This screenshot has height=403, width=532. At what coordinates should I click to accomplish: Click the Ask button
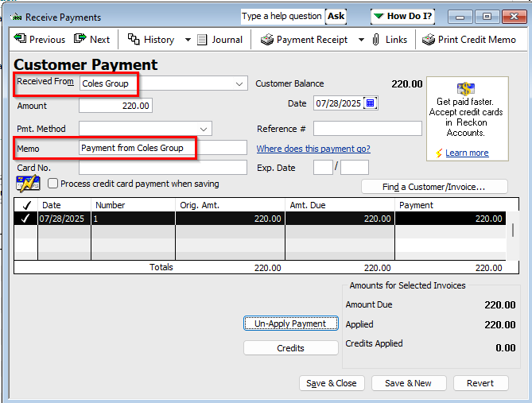(x=336, y=16)
